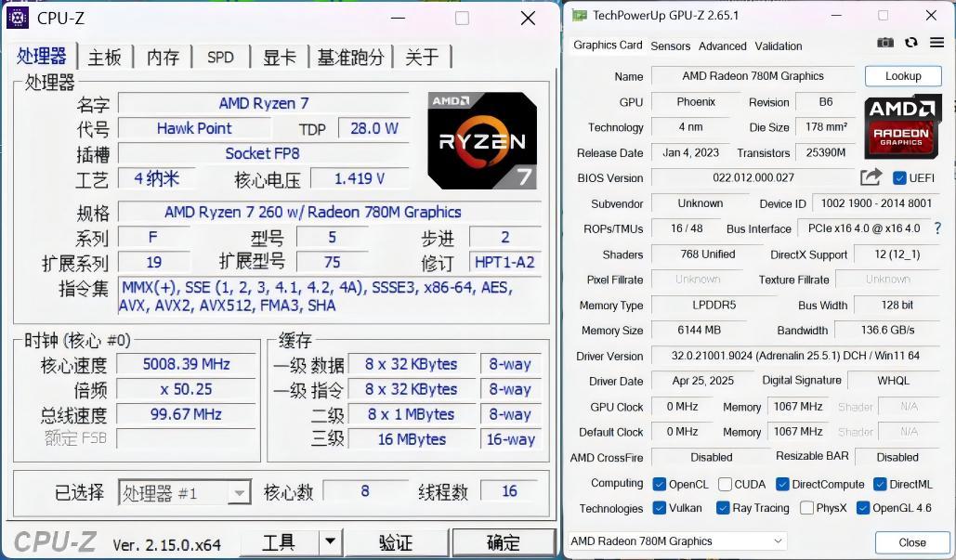
Task: Click the 倍频 value x 50.25
Action: [186, 389]
